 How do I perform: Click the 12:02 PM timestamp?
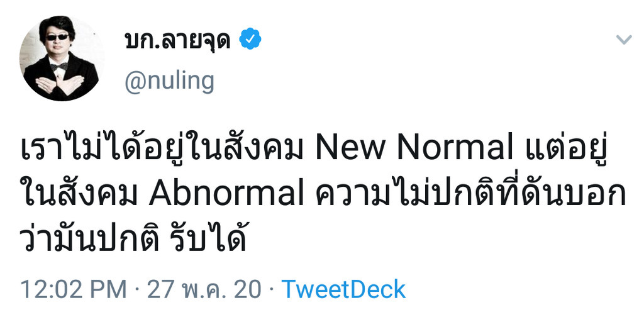[x=73, y=289]
